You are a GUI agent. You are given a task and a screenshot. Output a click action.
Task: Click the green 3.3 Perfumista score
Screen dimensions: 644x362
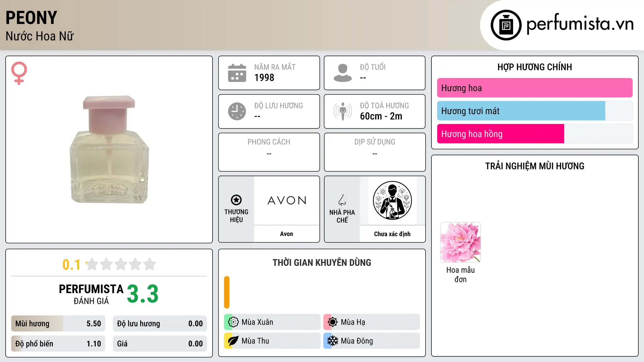click(x=143, y=294)
